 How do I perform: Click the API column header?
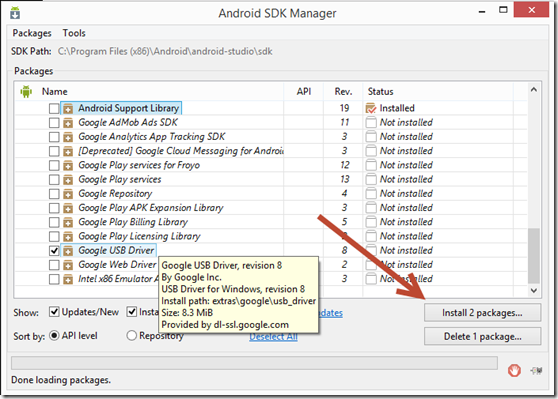(x=304, y=91)
